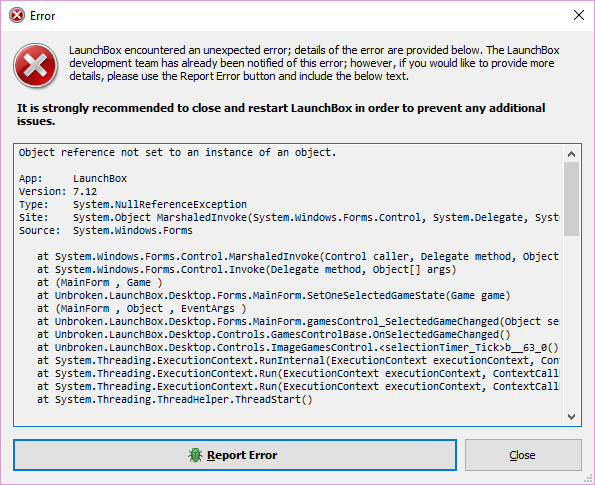595x485 pixels.
Task: Click the vertical scrollbar thumb of error text
Action: [x=571, y=199]
